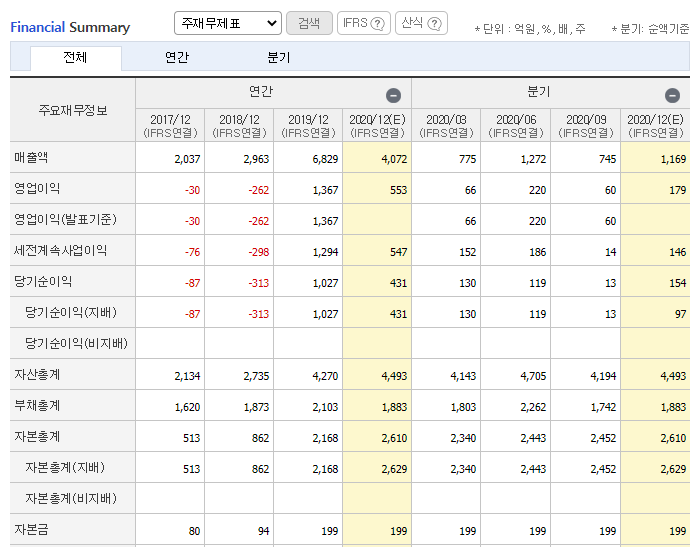
Task: Click the 2019/12 annual column header
Action: coord(308,126)
